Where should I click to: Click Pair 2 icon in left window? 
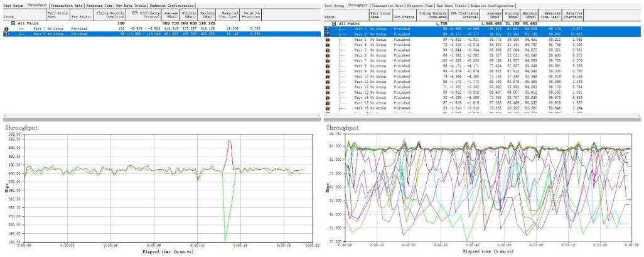pos(6,34)
